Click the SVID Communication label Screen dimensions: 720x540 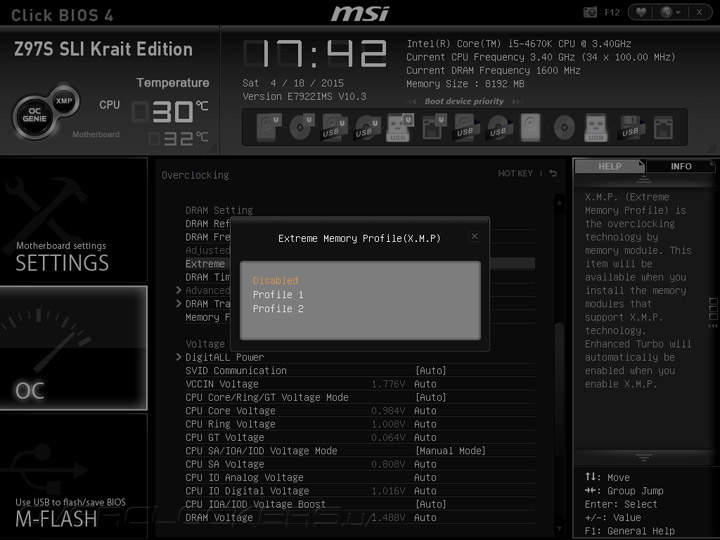(236, 371)
